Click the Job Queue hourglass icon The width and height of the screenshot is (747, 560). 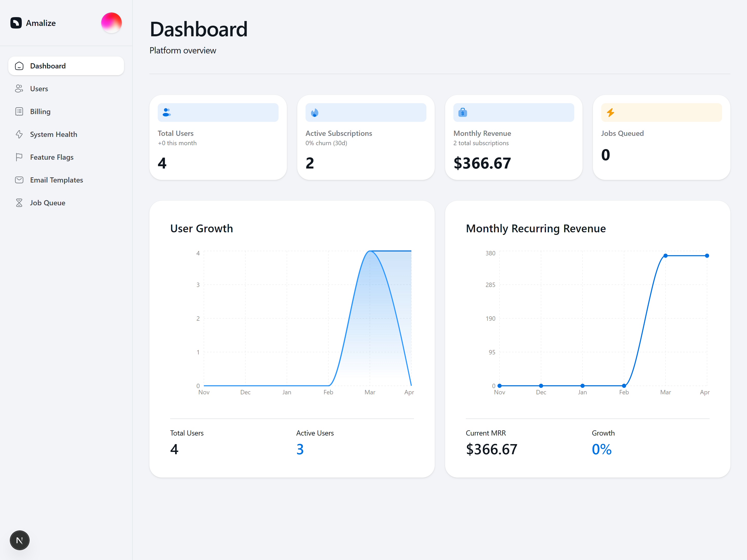(19, 203)
